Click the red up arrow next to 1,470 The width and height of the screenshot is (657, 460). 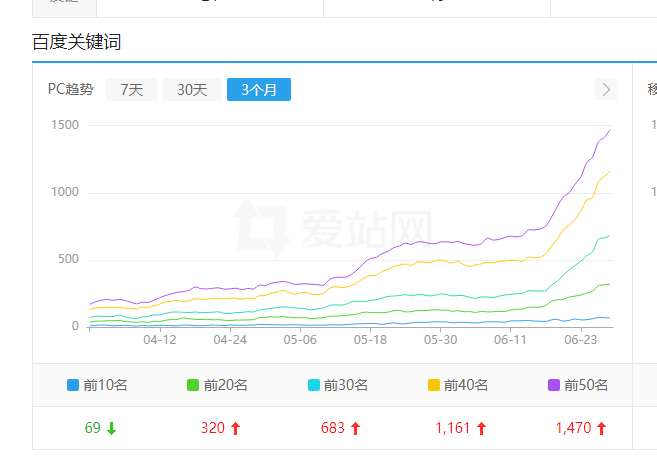tap(602, 429)
